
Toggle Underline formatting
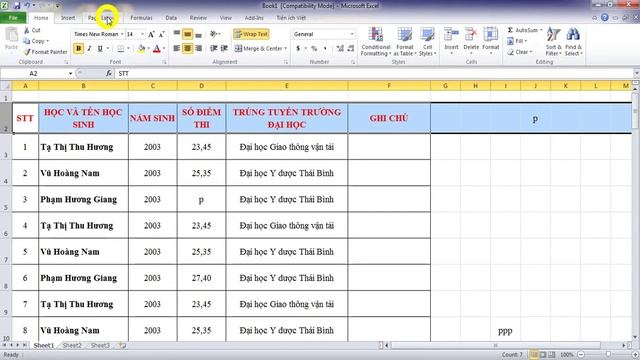100,49
